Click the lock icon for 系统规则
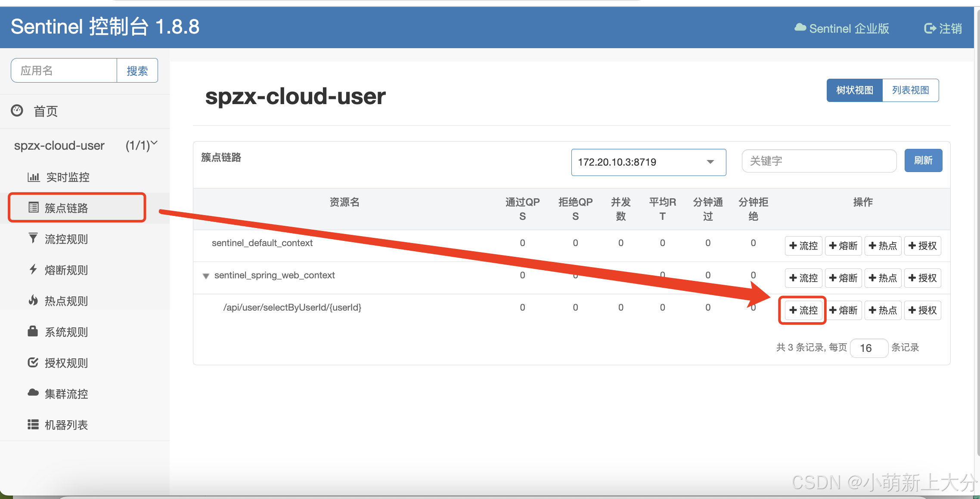This screenshot has width=980, height=499. [33, 331]
